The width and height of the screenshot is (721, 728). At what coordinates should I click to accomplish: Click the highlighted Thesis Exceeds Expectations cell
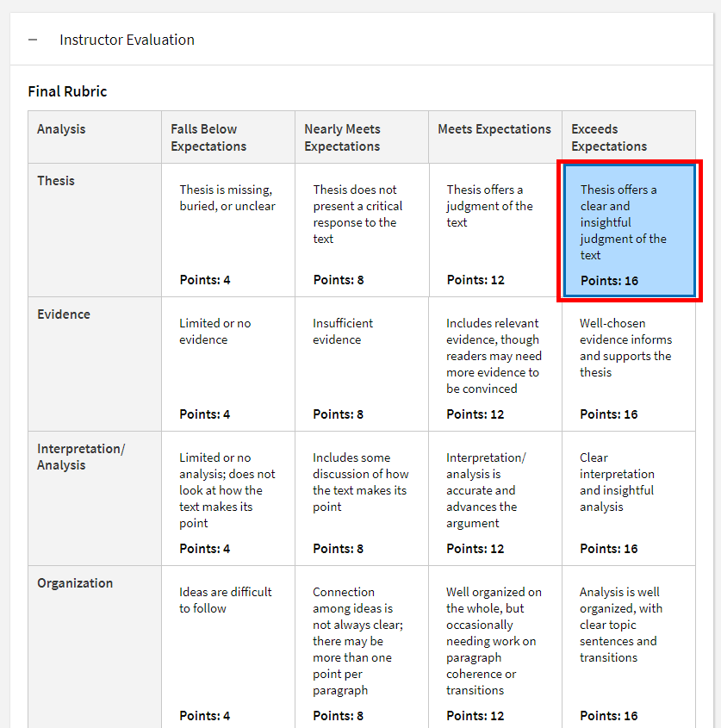click(x=629, y=231)
